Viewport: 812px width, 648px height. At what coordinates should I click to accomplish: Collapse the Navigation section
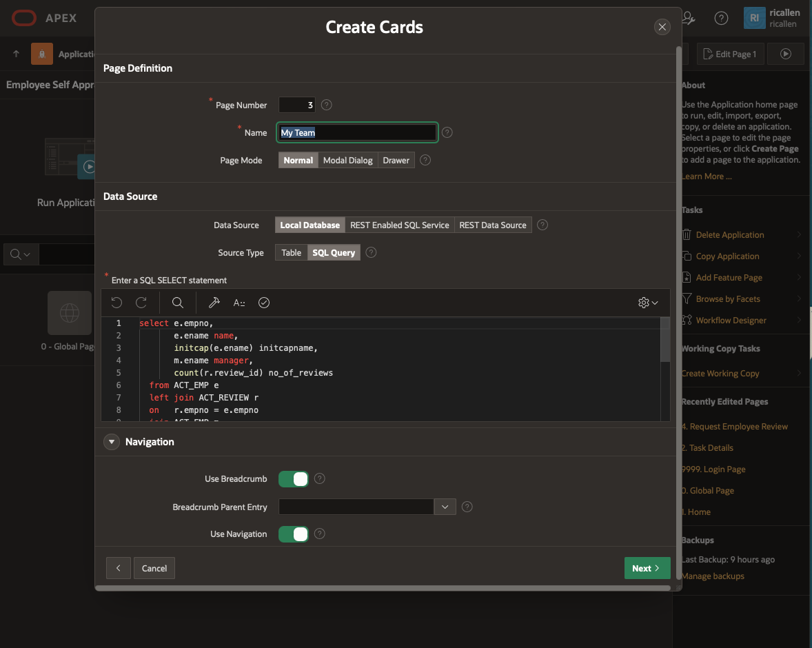(112, 442)
